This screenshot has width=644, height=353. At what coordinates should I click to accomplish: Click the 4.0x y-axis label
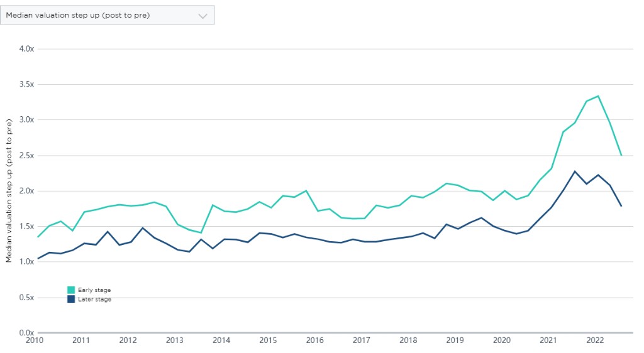25,48
